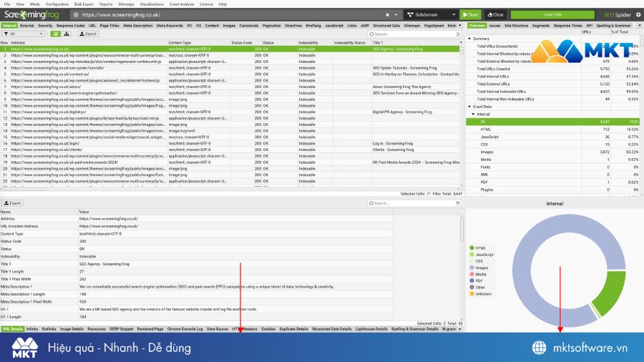Select the JavaScript row in Crawl Data

(552, 137)
